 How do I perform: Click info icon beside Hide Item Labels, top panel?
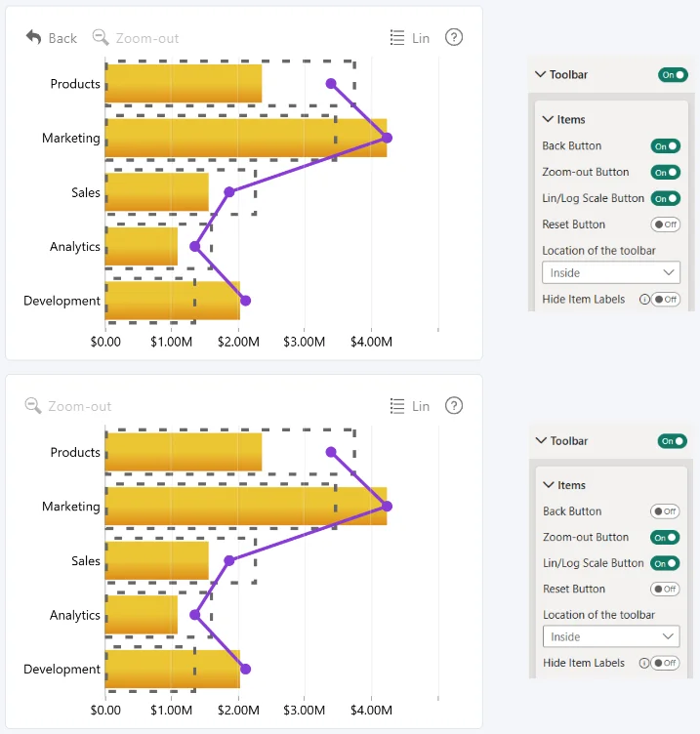[644, 299]
